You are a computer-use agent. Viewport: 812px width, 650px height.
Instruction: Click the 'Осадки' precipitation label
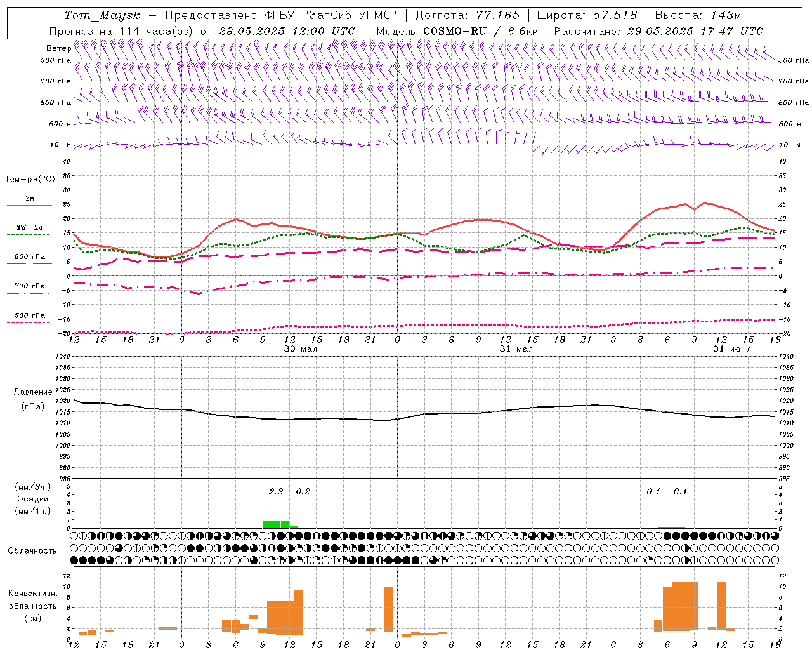pos(33,499)
